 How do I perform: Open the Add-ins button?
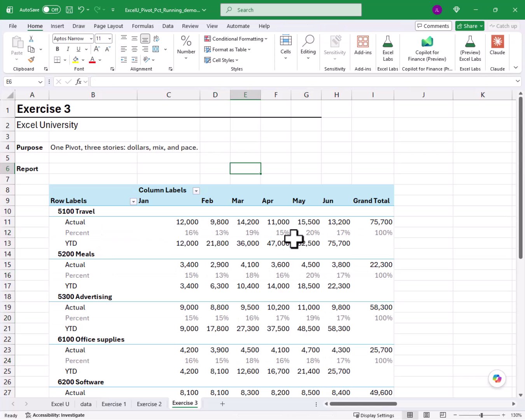[363, 46]
